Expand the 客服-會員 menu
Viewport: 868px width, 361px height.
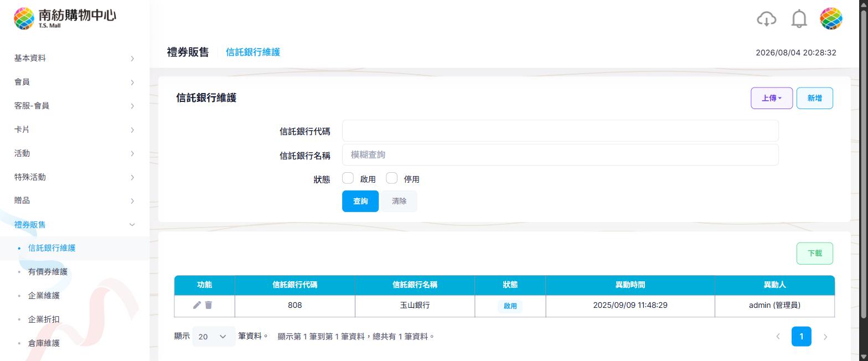[x=75, y=106]
